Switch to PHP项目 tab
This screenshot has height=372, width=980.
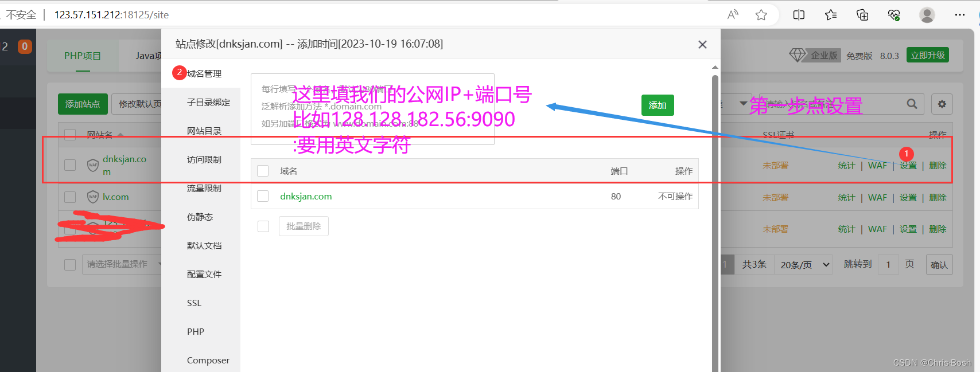tap(83, 56)
